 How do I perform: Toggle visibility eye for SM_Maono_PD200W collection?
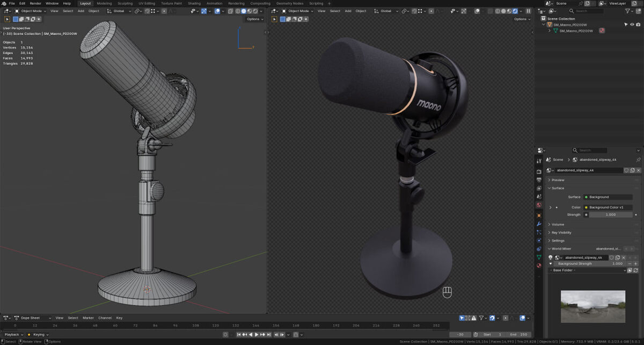coord(632,24)
